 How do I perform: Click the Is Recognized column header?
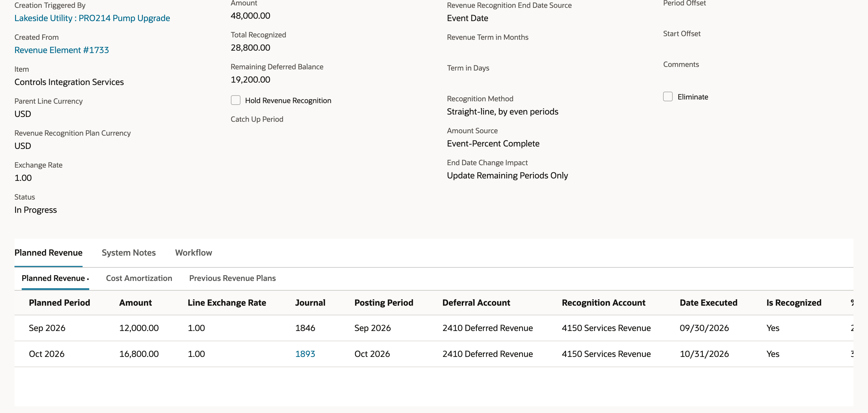[794, 303]
